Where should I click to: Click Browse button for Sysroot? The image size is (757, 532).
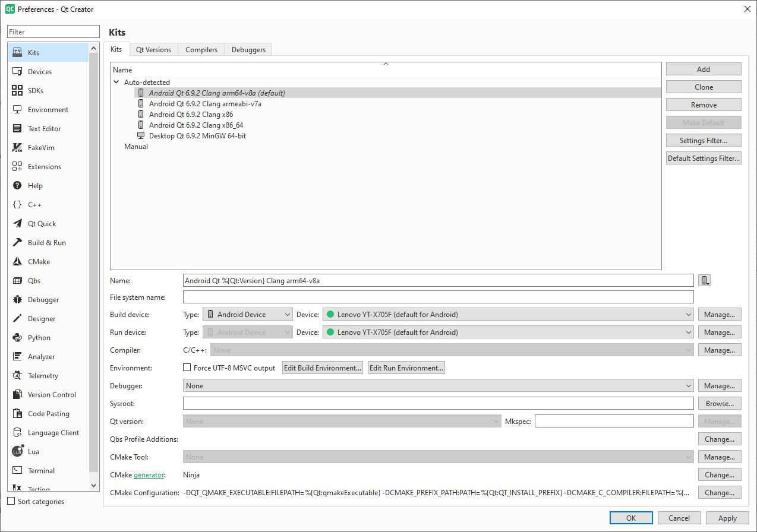[x=720, y=404]
